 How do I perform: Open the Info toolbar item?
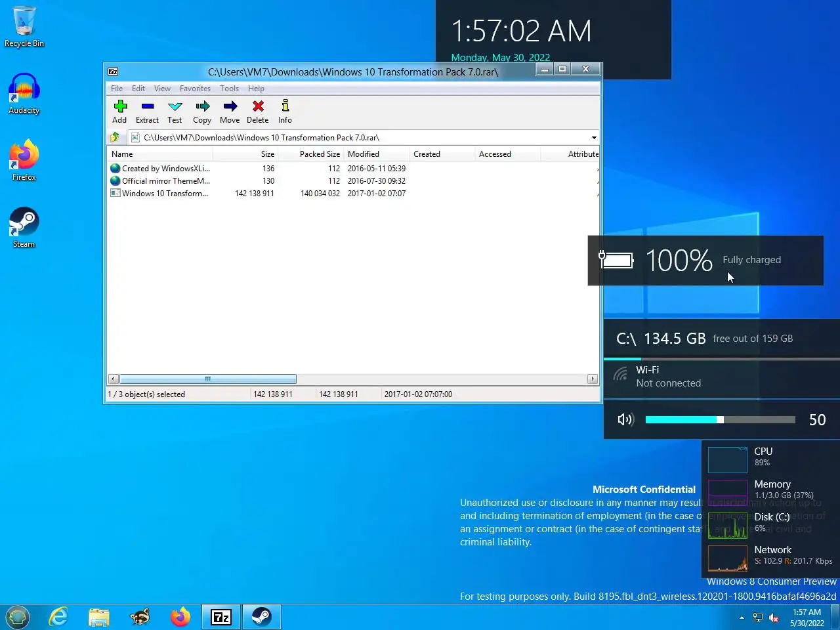click(x=285, y=112)
